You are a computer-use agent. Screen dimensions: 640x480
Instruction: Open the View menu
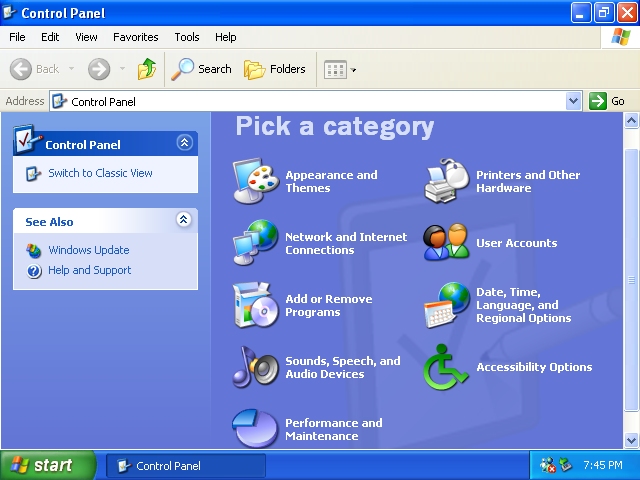[86, 37]
